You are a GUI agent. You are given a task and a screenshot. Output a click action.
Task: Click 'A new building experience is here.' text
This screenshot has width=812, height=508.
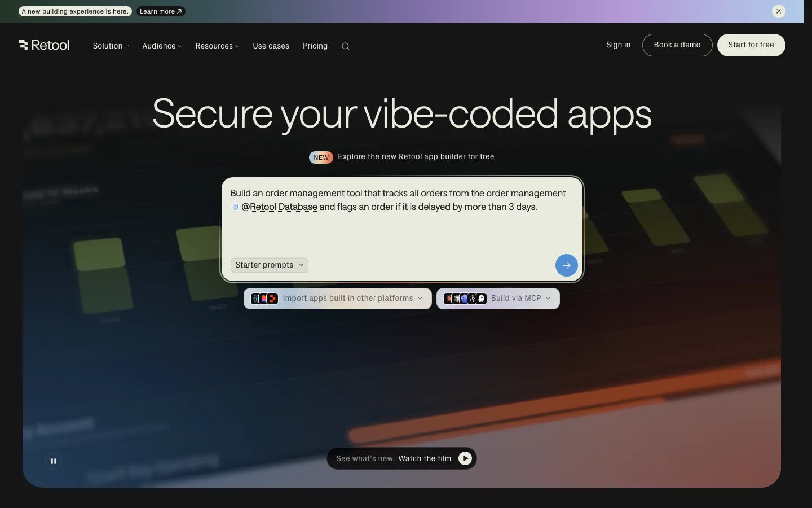click(x=75, y=11)
